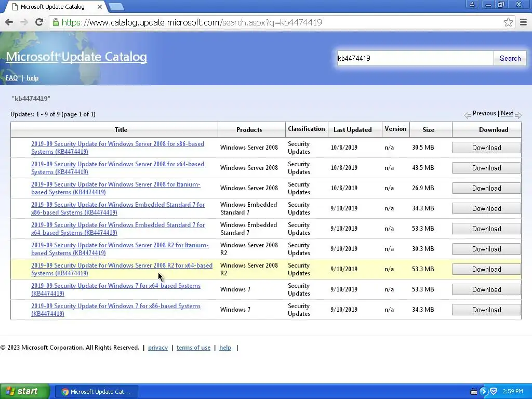Click the green padlock security icon
This screenshot has height=399, width=532.
click(x=56, y=22)
